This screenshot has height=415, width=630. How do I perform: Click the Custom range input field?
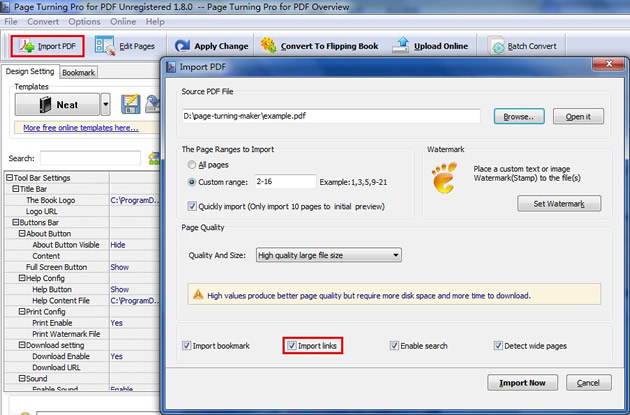click(x=285, y=182)
